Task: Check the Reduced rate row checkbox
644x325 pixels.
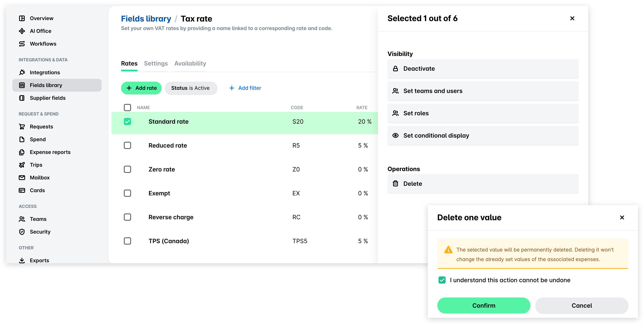Action: [x=127, y=145]
